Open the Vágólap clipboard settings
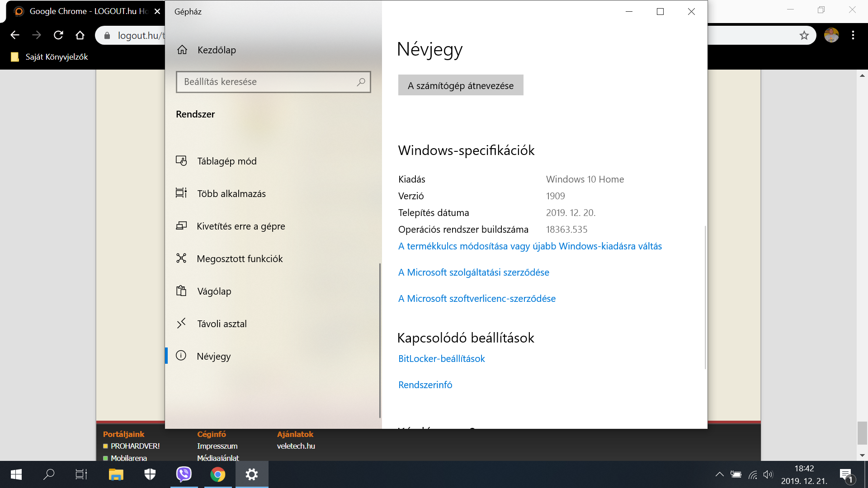 (214, 291)
